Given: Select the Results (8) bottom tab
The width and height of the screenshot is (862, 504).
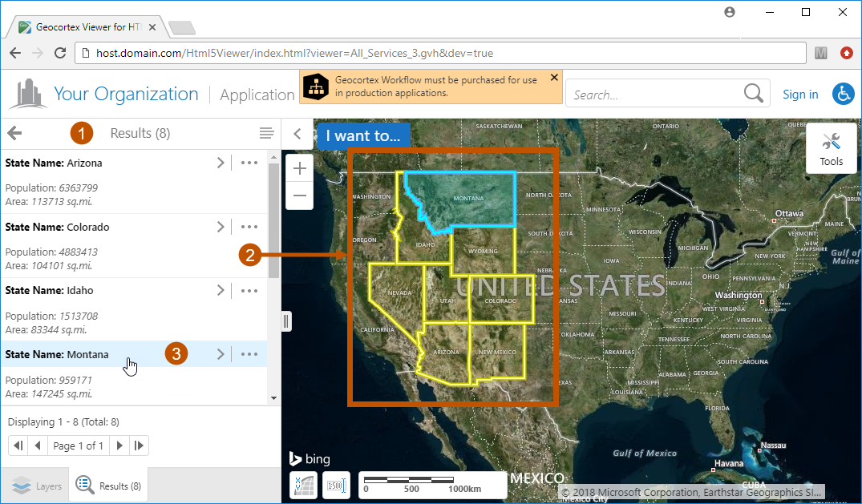Looking at the screenshot, I should point(108,486).
